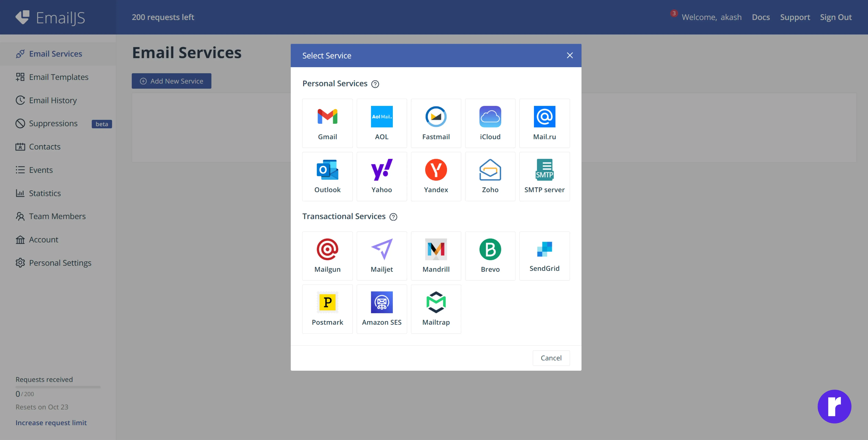Viewport: 868px width, 440px height.
Task: Click the Increase request limit link
Action: [51, 422]
